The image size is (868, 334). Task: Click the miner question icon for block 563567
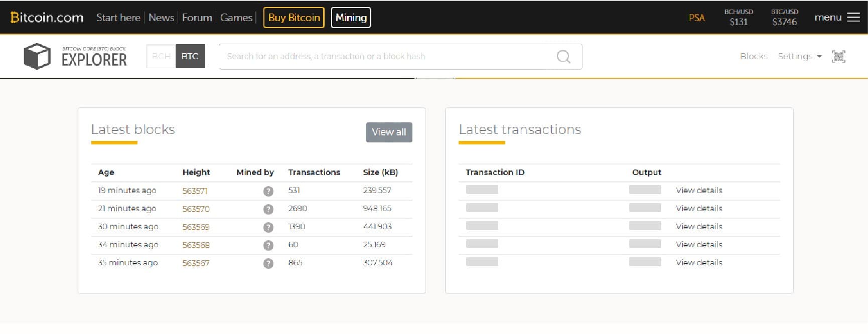click(x=268, y=263)
